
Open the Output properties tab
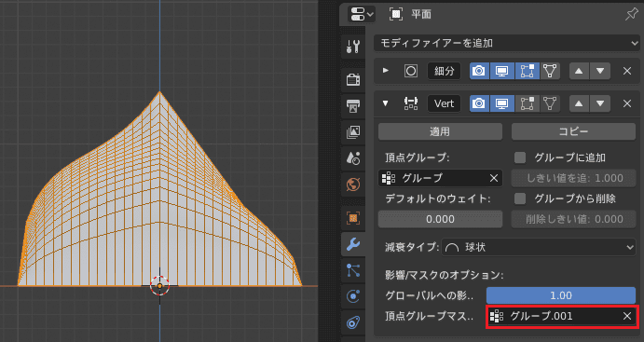point(353,105)
